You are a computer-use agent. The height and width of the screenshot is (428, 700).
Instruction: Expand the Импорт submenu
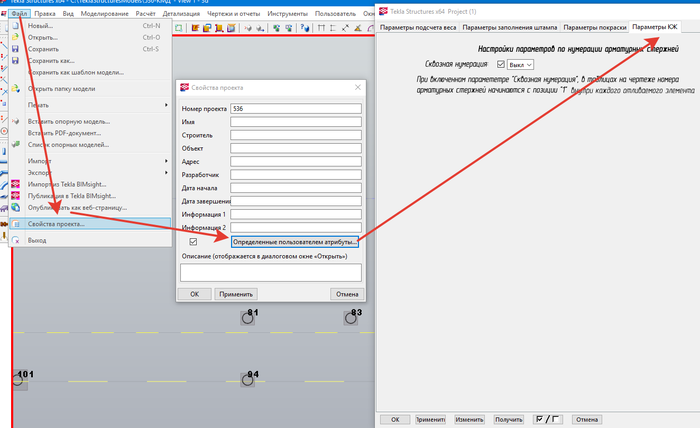click(166, 161)
